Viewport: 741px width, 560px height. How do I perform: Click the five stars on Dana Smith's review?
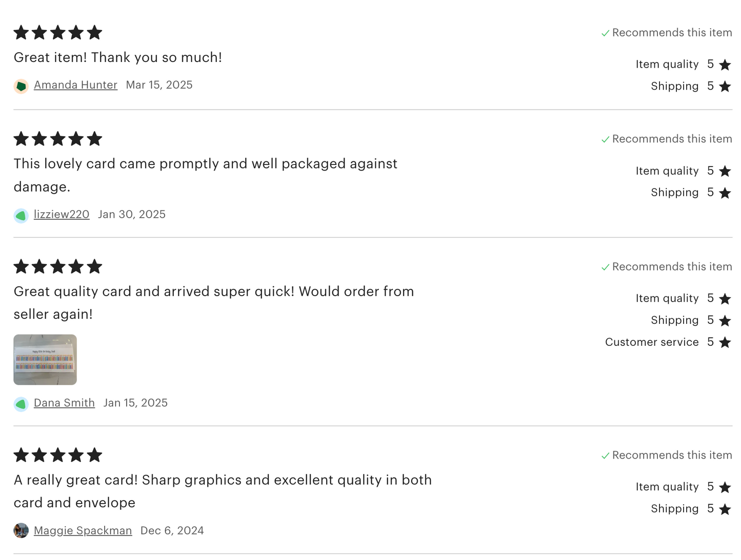pos(58,267)
